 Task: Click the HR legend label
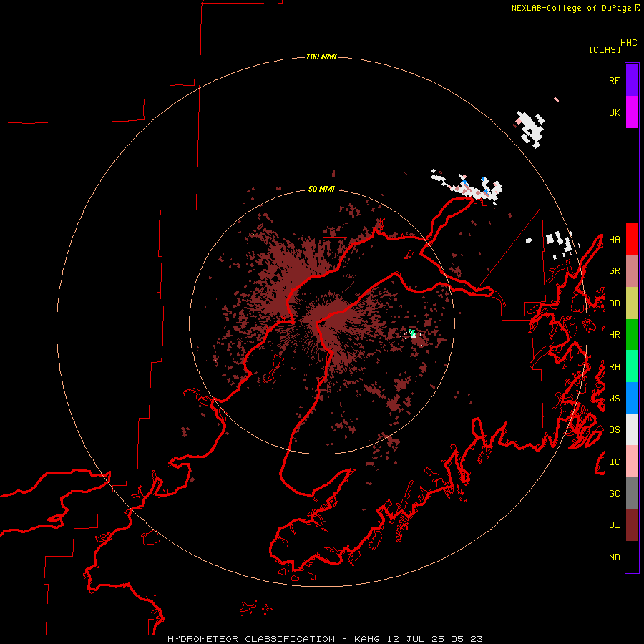pos(614,335)
